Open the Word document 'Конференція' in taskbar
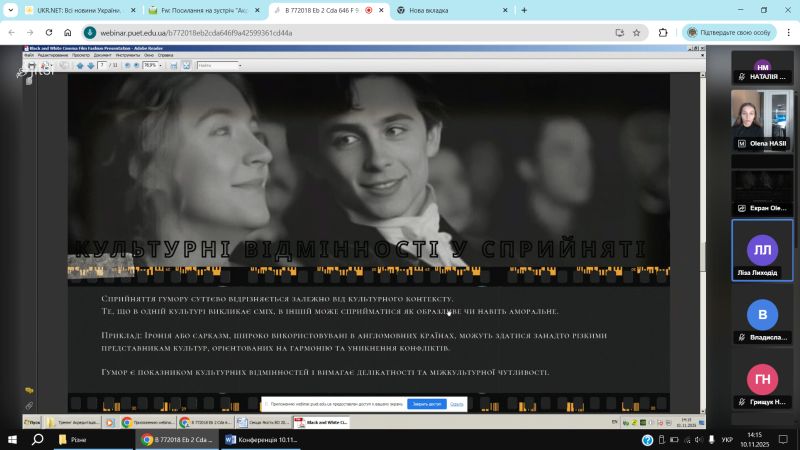This screenshot has width=800, height=450. click(262, 439)
